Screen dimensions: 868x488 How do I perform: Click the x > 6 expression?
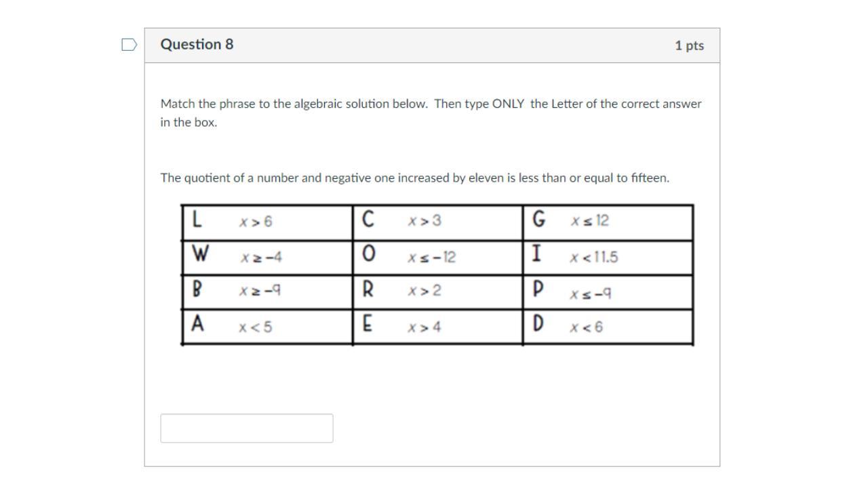pos(256,222)
